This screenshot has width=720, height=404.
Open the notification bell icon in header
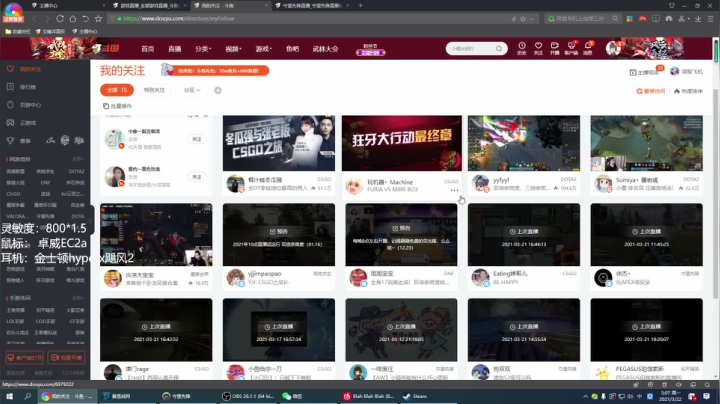pyautogui.click(x=588, y=48)
